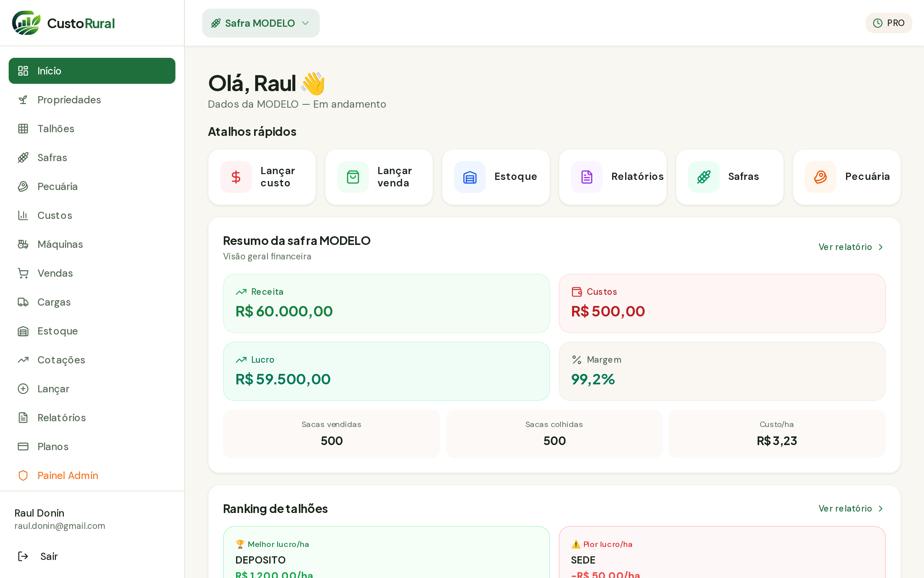The width and height of the screenshot is (924, 578).
Task: Open Vendas from the sidebar
Action: click(x=92, y=273)
